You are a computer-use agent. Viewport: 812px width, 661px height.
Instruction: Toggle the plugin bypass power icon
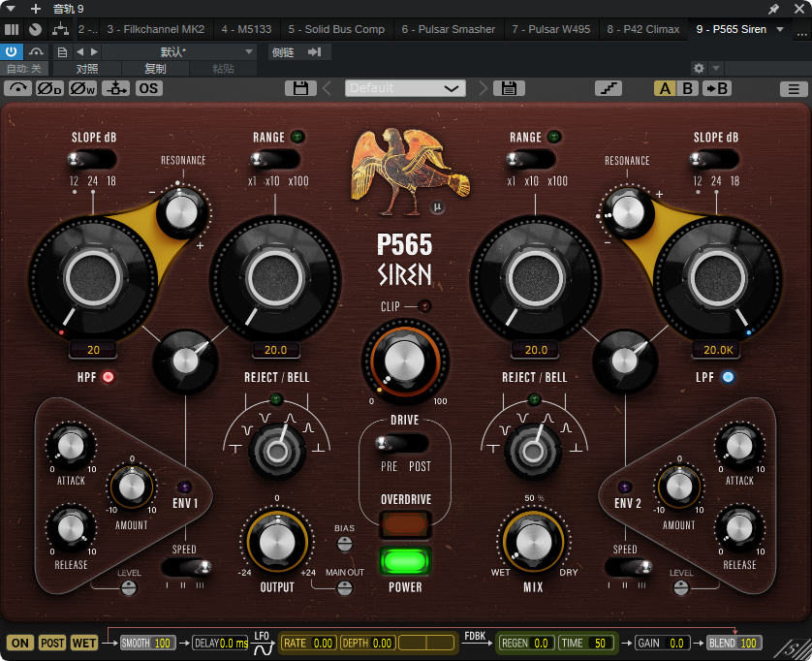coord(11,51)
